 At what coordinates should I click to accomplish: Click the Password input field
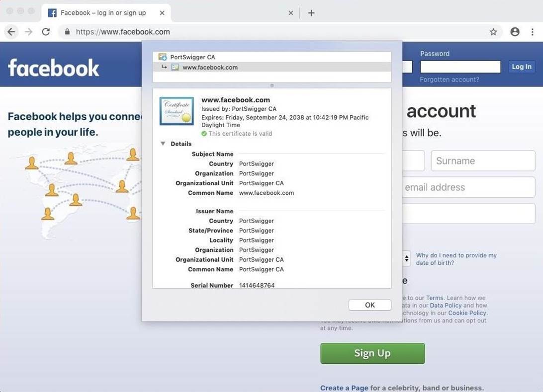pos(460,67)
